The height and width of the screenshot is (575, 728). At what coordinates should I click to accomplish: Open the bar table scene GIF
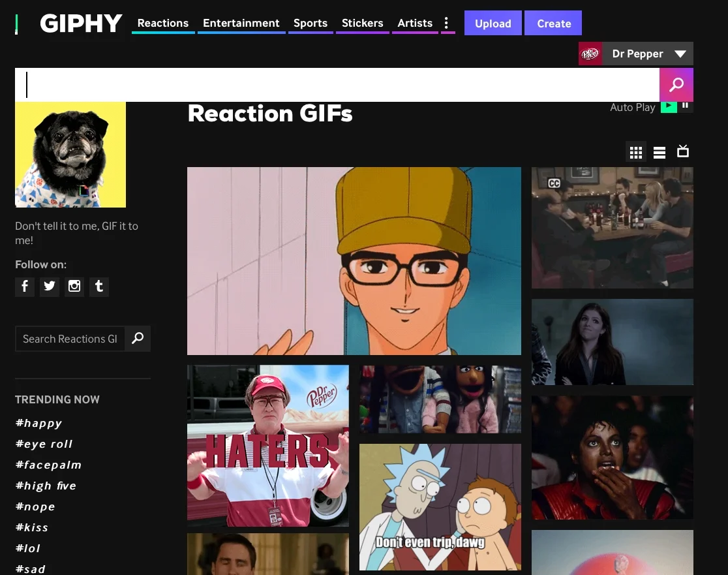tap(613, 228)
